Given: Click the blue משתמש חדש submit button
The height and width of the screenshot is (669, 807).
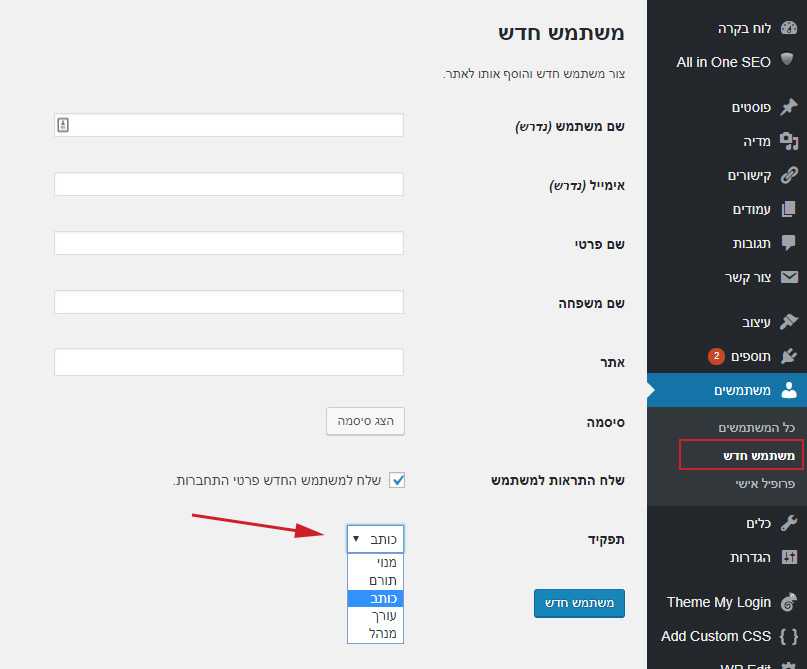Looking at the screenshot, I should coord(580,603).
